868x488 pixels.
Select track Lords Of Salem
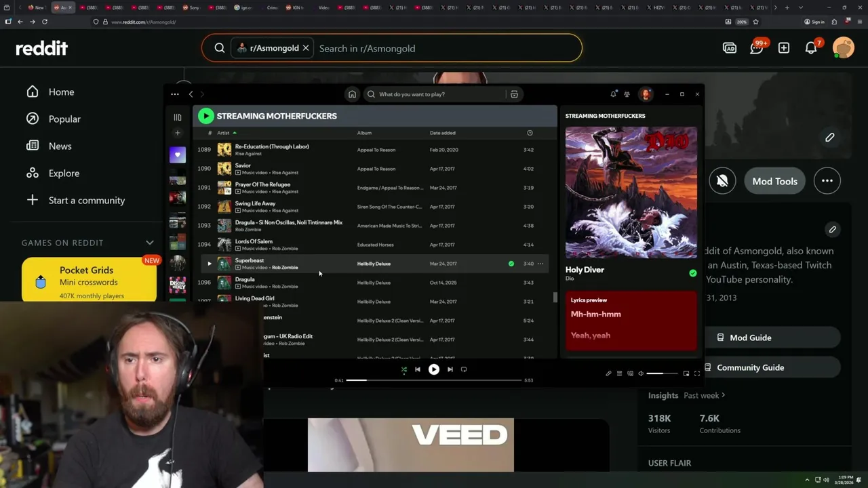(x=254, y=241)
